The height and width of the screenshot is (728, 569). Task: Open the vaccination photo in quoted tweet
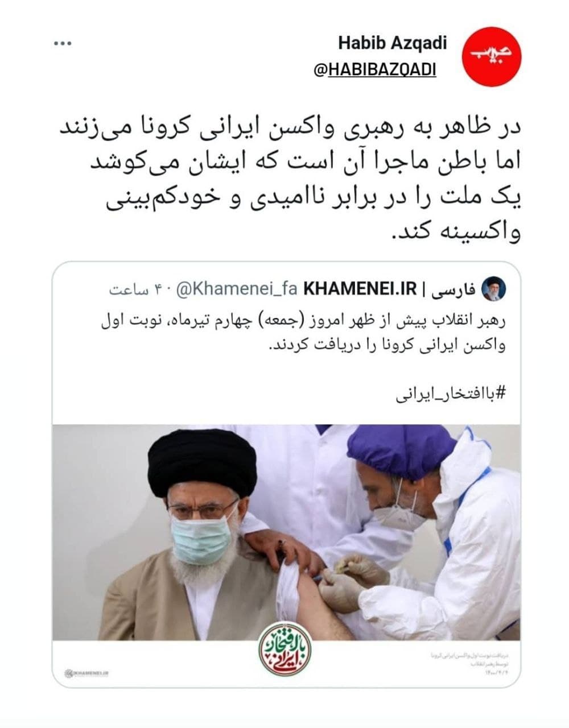[x=286, y=532]
